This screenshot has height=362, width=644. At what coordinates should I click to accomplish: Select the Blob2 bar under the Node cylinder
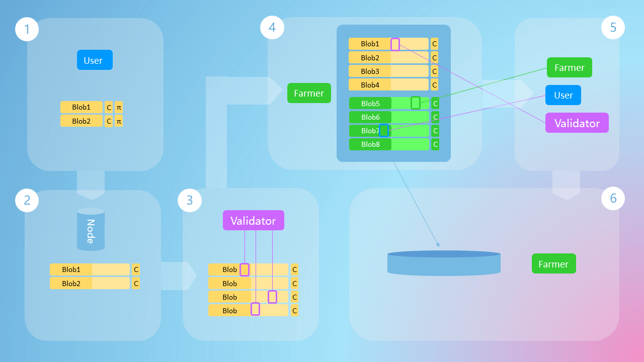[x=90, y=283]
